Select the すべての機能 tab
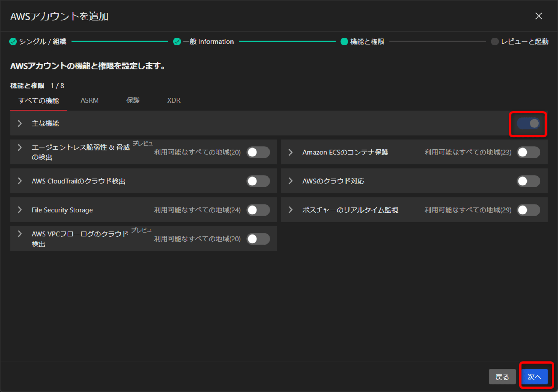Image resolution: width=558 pixels, height=392 pixels. 39,101
